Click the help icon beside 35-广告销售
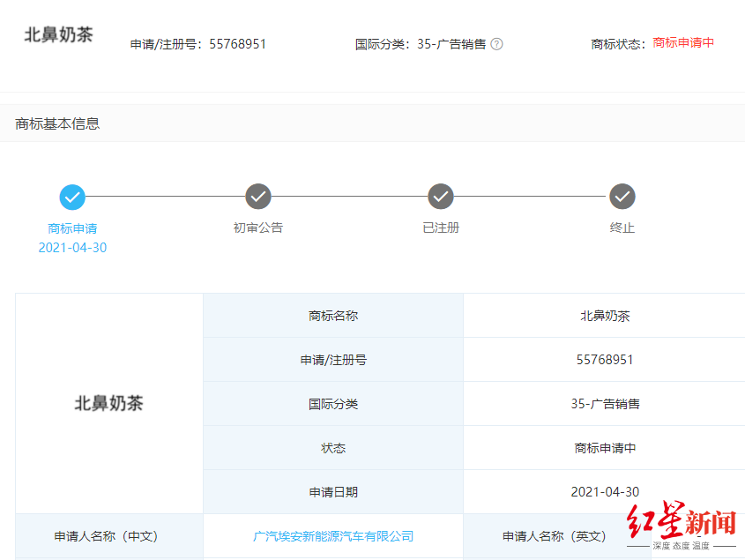The image size is (745, 560). [x=496, y=44]
